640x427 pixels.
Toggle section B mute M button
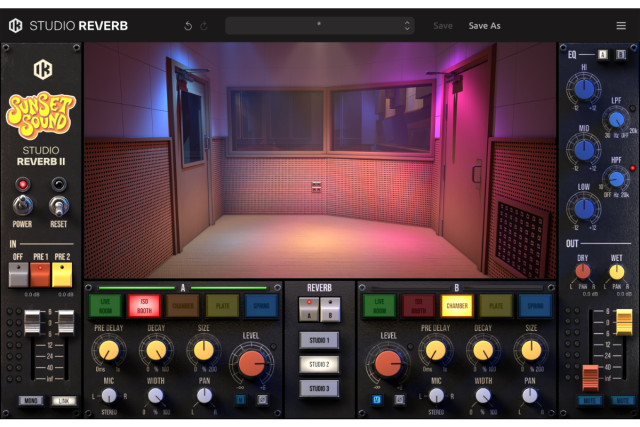click(x=377, y=400)
